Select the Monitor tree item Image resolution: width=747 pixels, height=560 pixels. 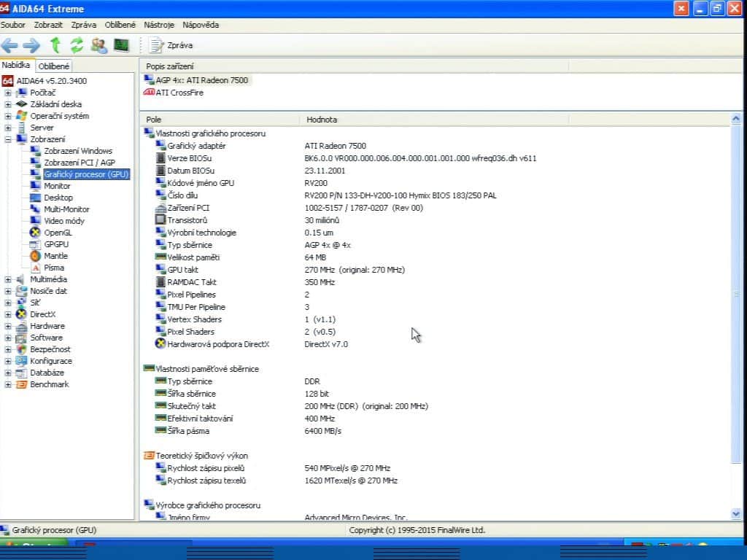[x=57, y=186]
